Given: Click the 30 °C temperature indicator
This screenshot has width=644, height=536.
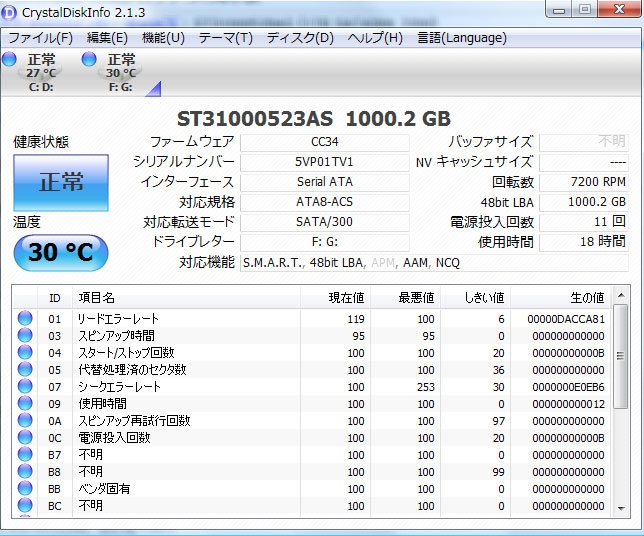Looking at the screenshot, I should (61, 253).
